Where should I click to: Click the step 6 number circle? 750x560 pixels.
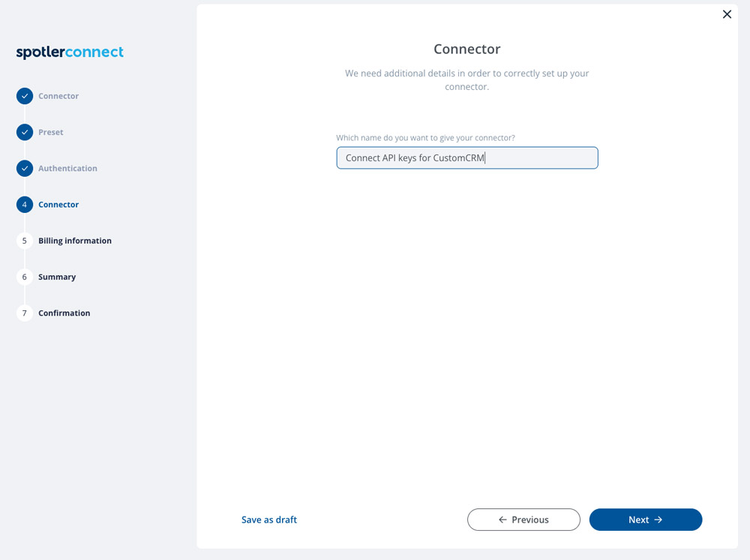(25, 277)
